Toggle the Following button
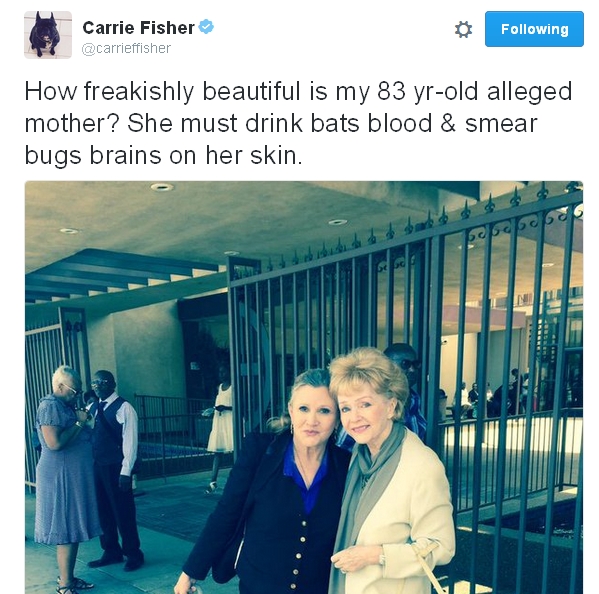Image resolution: width=599 pixels, height=594 pixels. (x=534, y=29)
